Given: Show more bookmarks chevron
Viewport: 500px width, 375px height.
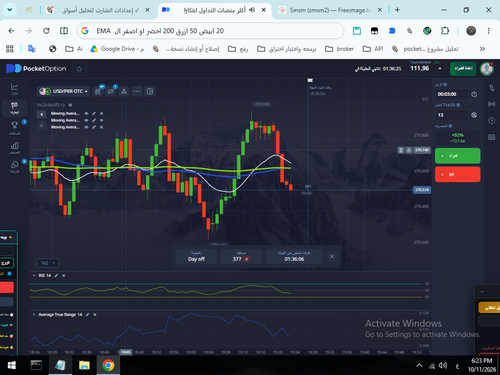Looking at the screenshot, I should [x=482, y=49].
